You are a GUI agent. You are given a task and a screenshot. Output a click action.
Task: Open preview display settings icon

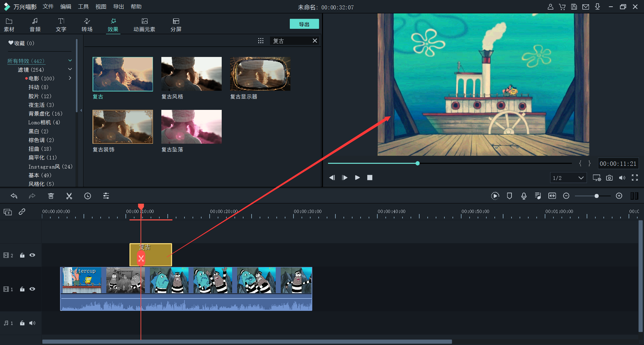pyautogui.click(x=597, y=178)
